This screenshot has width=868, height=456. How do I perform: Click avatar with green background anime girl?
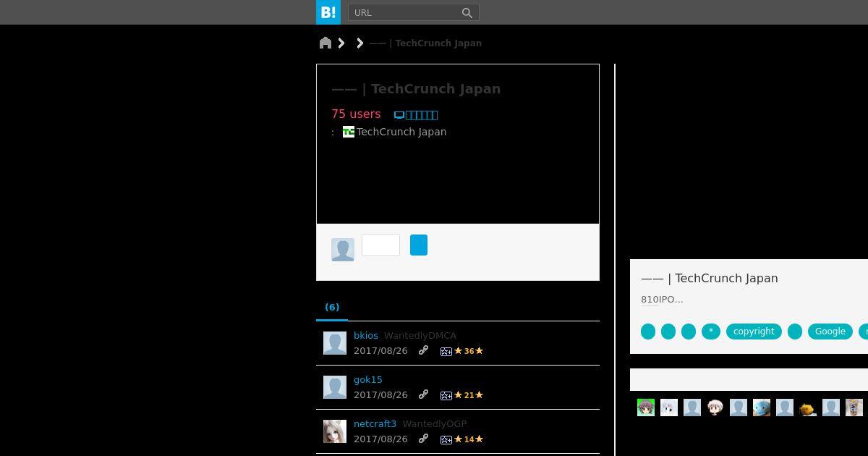(x=646, y=408)
